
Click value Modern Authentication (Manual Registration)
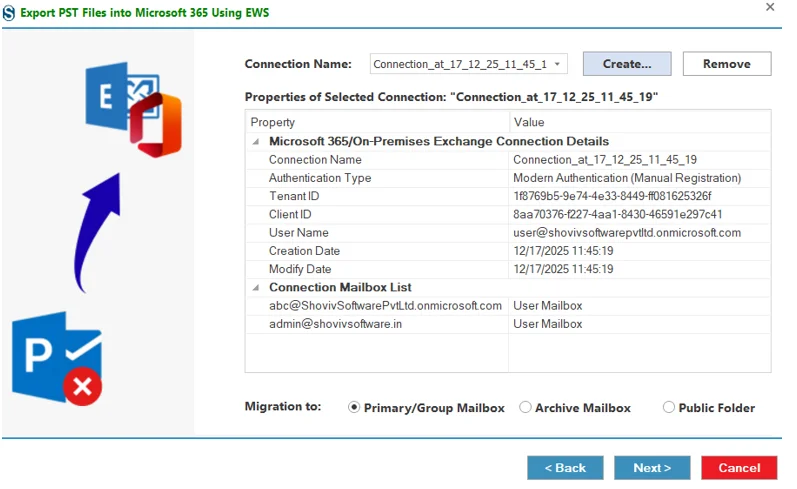pyautogui.click(x=627, y=178)
